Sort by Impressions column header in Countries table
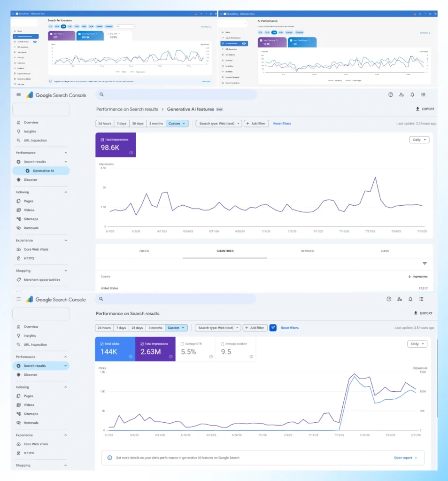 click(417, 276)
